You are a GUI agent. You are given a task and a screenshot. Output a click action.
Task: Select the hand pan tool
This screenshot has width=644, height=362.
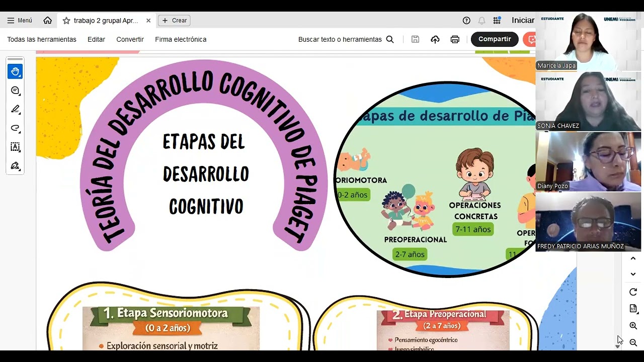pyautogui.click(x=15, y=71)
